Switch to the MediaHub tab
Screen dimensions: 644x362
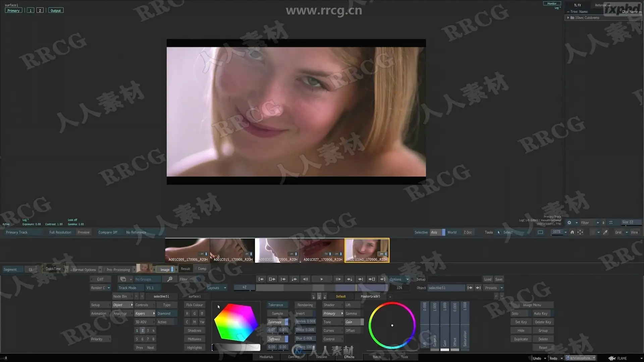pyautogui.click(x=266, y=357)
